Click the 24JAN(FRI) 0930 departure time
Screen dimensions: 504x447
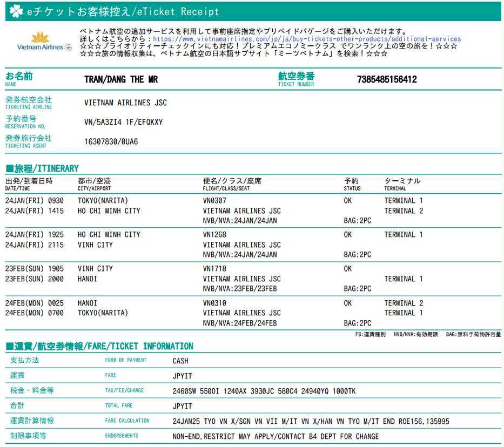coord(34,200)
